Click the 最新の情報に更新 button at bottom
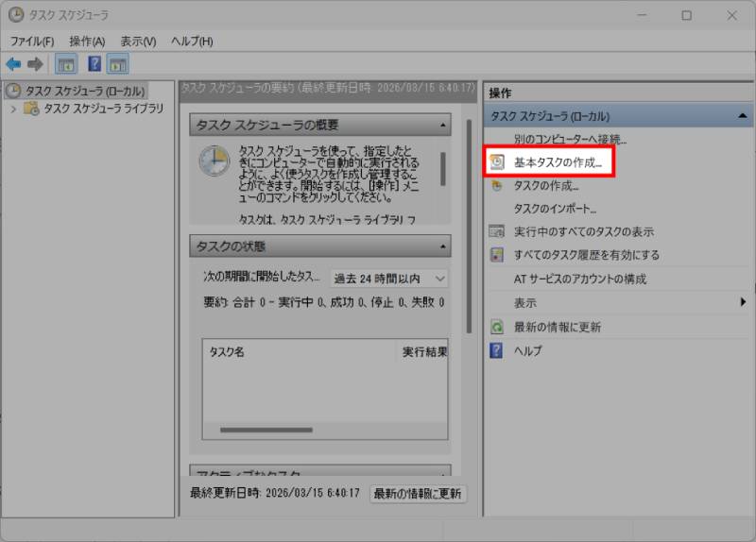Image resolution: width=756 pixels, height=542 pixels. point(418,493)
